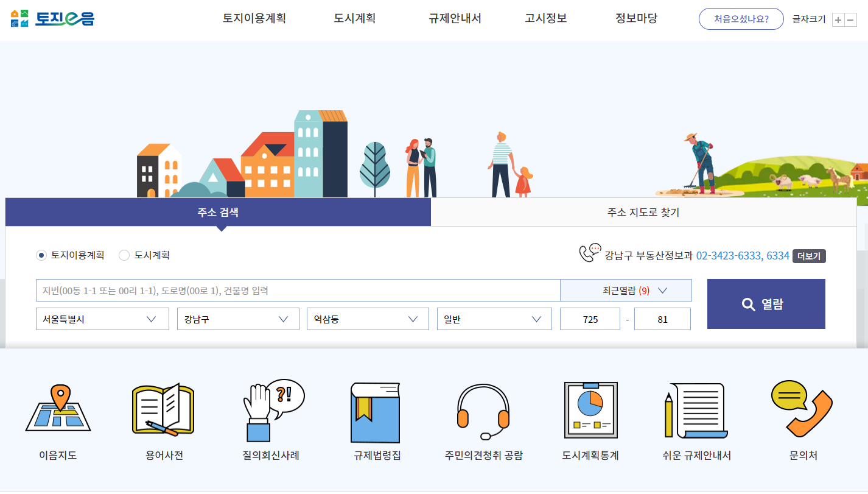The height and width of the screenshot is (494, 868).
Task: Click the 이음지도 text label
Action: (x=58, y=456)
